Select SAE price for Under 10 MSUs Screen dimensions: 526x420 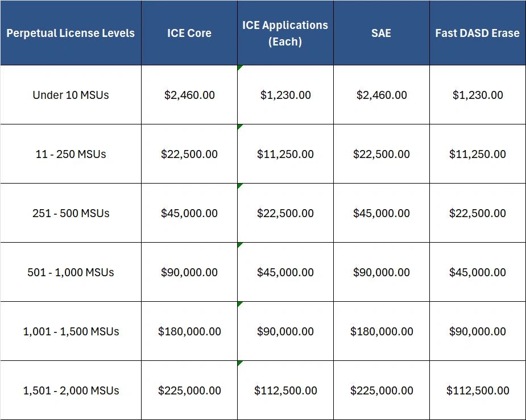tap(381, 95)
